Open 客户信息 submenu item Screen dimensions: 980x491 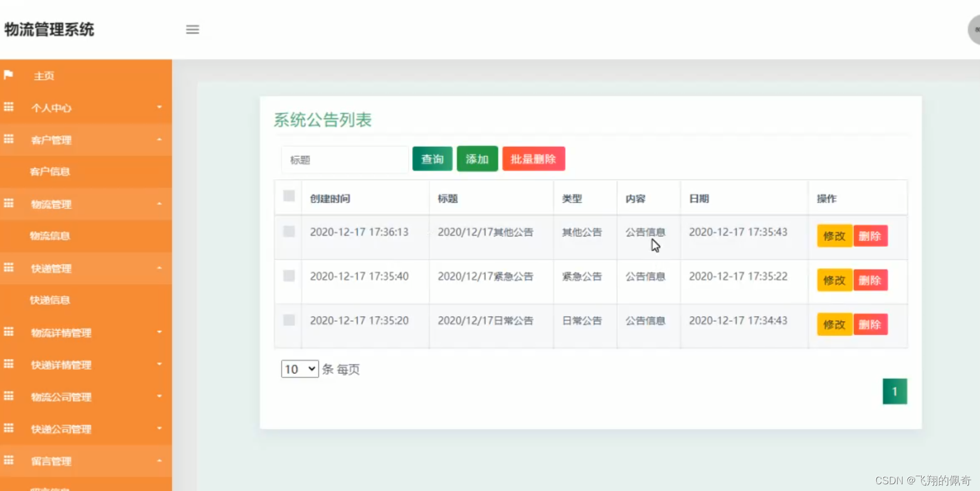coord(49,172)
